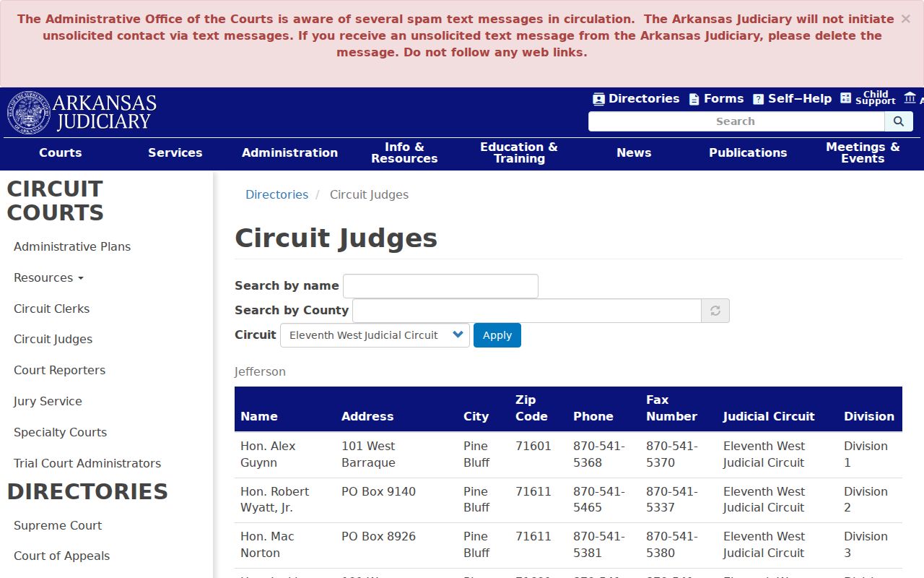This screenshot has width=924, height=578.
Task: Open Administrative Plans in sidebar
Action: [72, 246]
